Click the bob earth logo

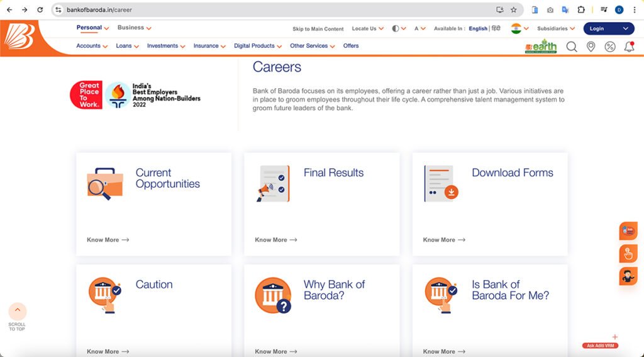pyautogui.click(x=541, y=46)
